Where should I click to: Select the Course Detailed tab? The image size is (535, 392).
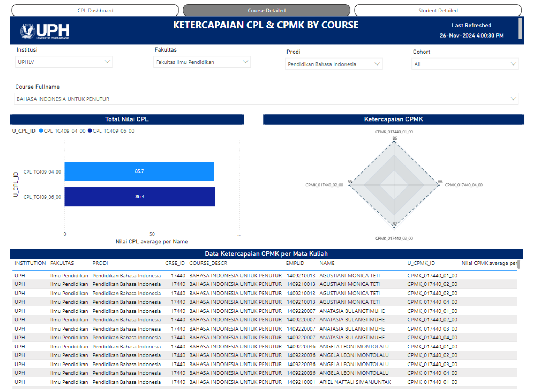[266, 10]
